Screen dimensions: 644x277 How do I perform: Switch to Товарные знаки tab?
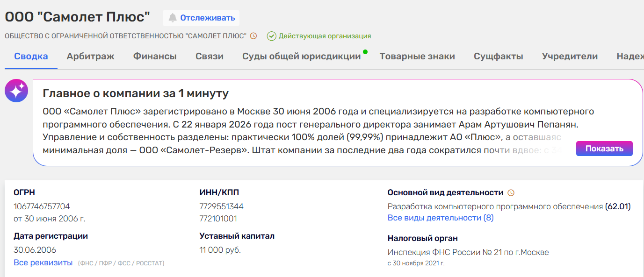click(x=417, y=57)
